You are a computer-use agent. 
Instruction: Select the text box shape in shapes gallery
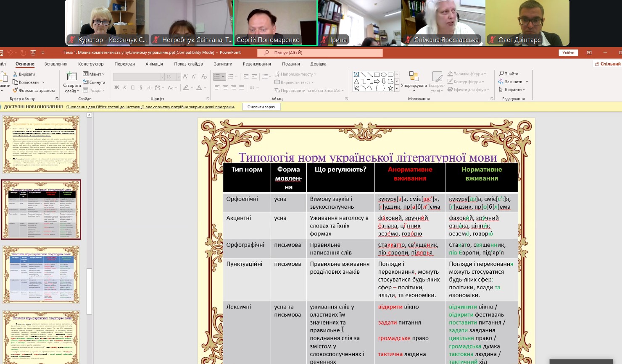[x=356, y=74]
